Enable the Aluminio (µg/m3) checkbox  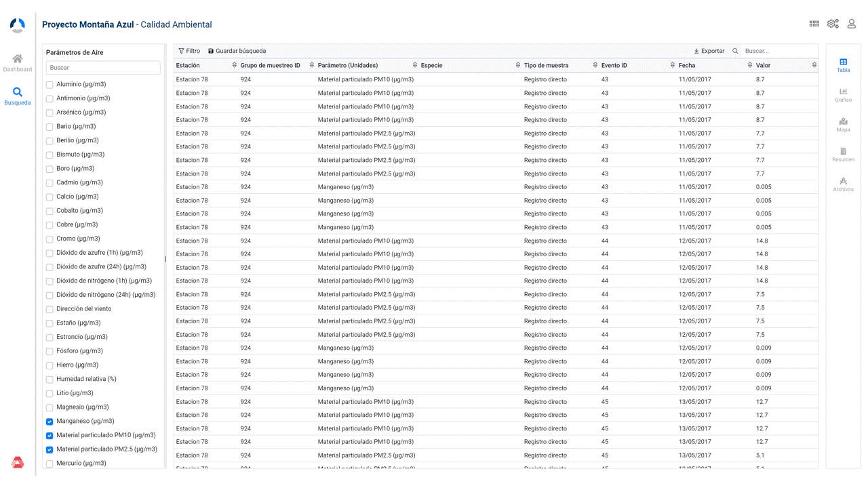point(50,85)
